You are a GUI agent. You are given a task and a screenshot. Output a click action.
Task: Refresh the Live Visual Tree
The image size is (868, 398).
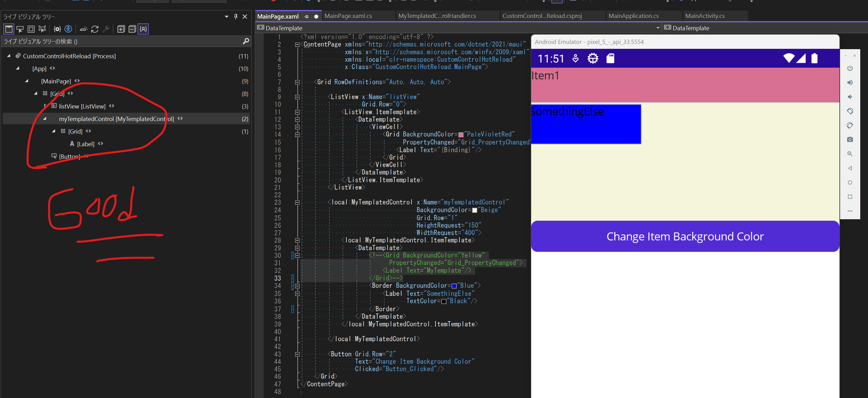click(x=95, y=29)
